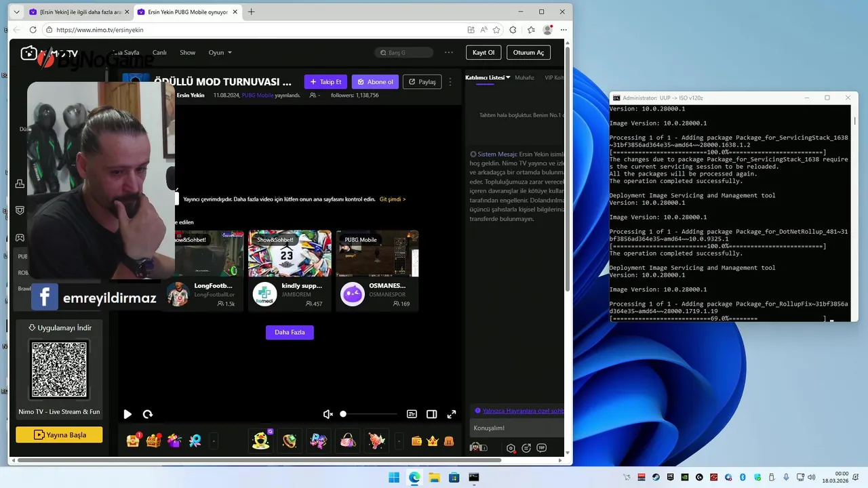
Task: Open the treasure chest with badge
Action: [x=134, y=441]
